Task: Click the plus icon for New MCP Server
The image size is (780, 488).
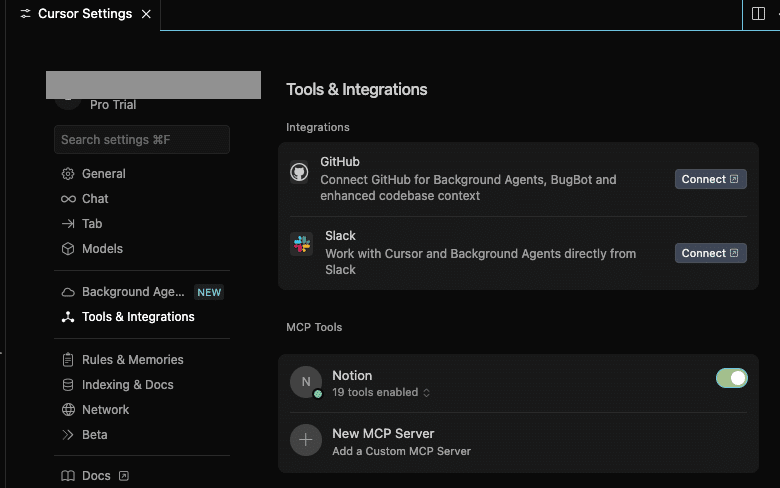Action: pos(306,440)
